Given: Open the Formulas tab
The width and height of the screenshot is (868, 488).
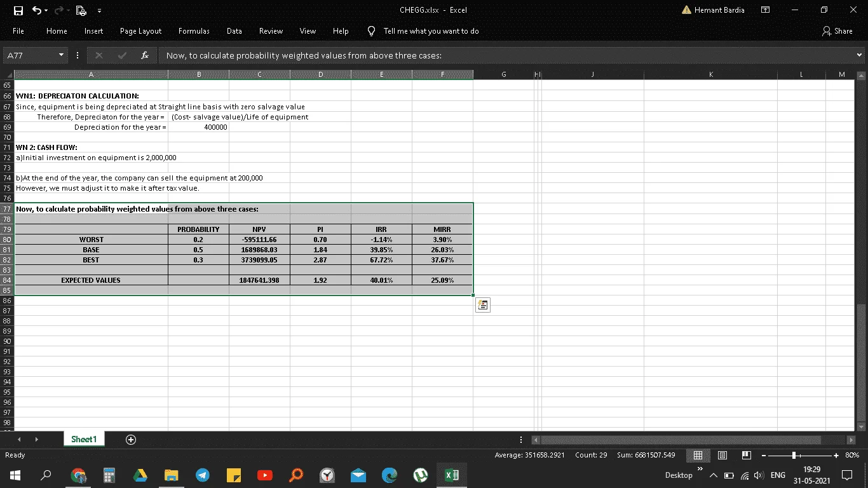Looking at the screenshot, I should coord(194,31).
